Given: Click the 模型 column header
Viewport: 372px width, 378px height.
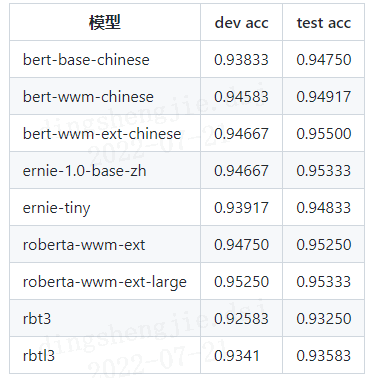Looking at the screenshot, I should pyautogui.click(x=105, y=23).
